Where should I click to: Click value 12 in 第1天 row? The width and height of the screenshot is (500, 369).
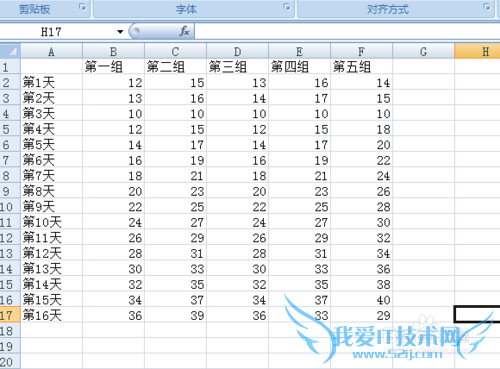tap(113, 82)
